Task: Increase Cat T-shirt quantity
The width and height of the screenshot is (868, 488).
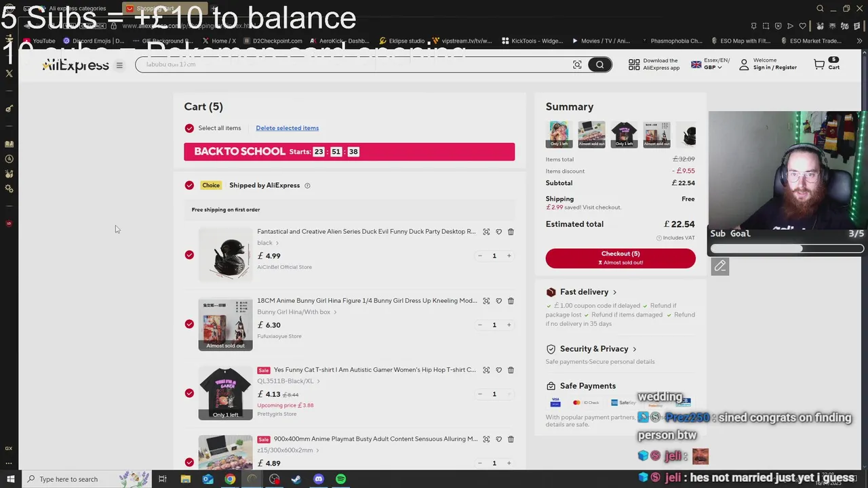Action: coord(509,394)
